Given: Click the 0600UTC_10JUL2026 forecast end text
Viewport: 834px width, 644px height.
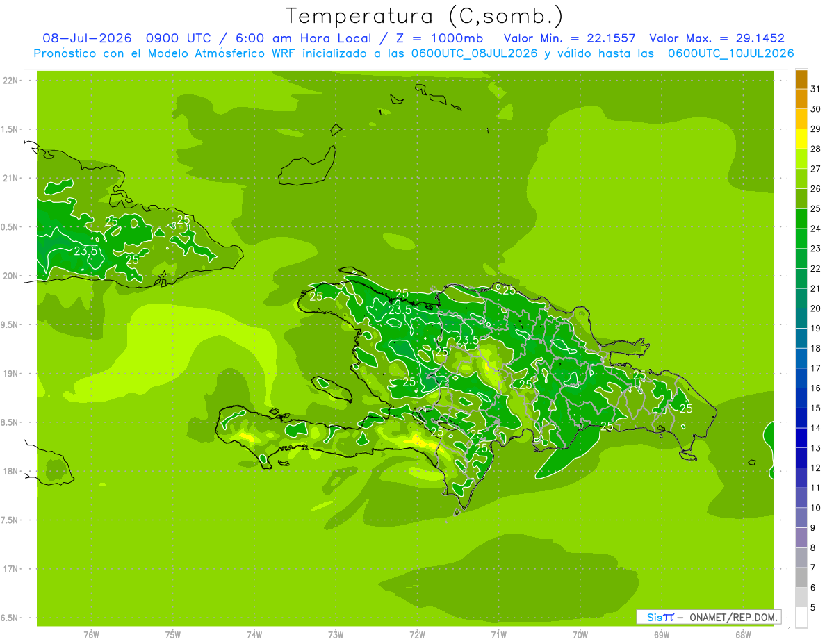Looking at the screenshot, I should (x=730, y=53).
